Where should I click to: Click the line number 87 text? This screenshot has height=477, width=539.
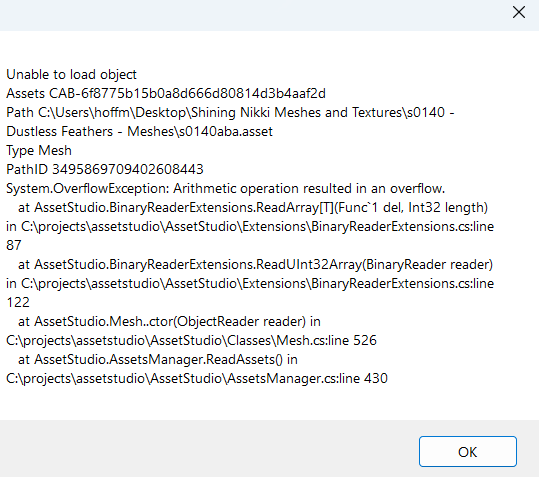click(x=14, y=245)
